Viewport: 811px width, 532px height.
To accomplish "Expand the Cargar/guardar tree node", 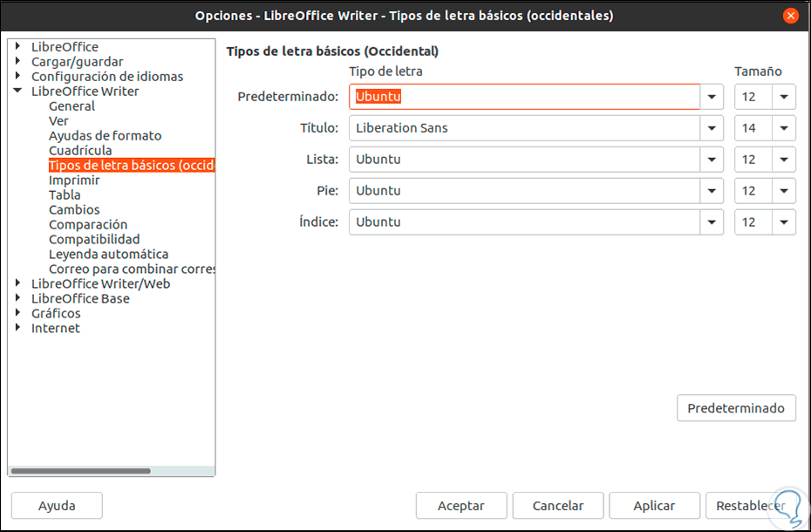I will pyautogui.click(x=18, y=62).
